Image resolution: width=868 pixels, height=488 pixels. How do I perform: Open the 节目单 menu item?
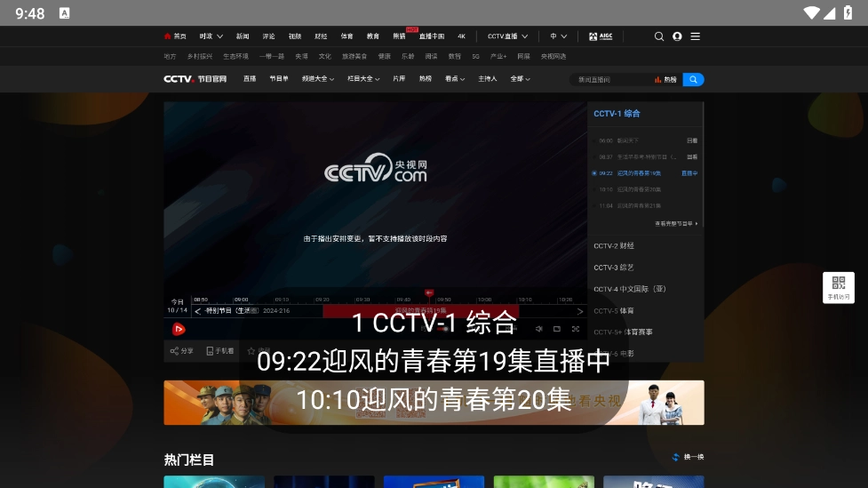pyautogui.click(x=279, y=79)
